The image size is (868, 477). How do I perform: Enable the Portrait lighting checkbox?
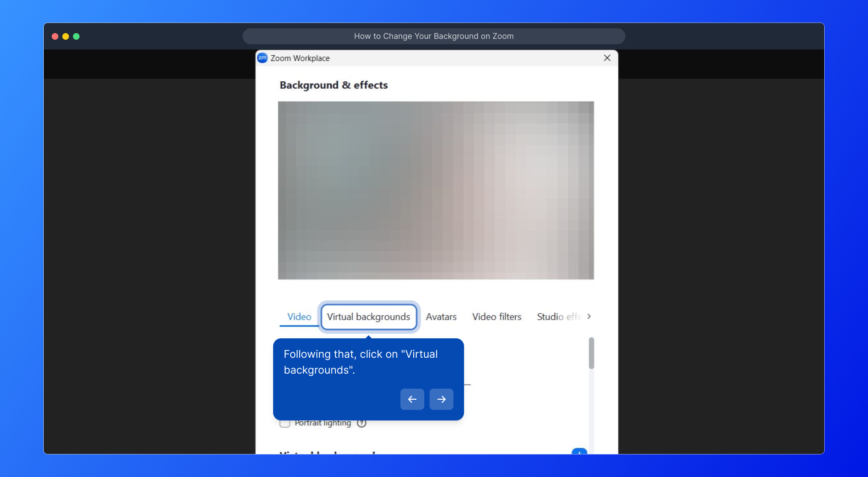285,423
